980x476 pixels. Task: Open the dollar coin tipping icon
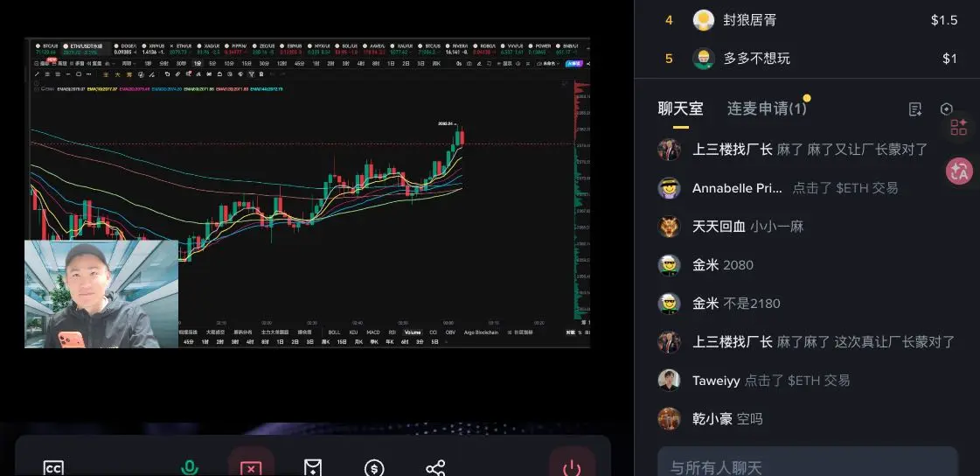point(374,468)
